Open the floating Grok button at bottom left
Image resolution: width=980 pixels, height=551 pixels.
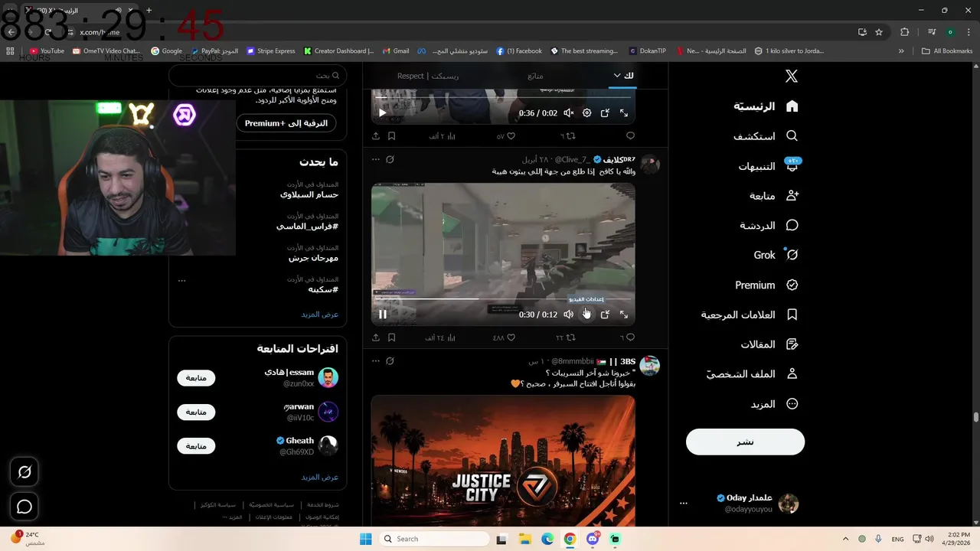pos(24,472)
